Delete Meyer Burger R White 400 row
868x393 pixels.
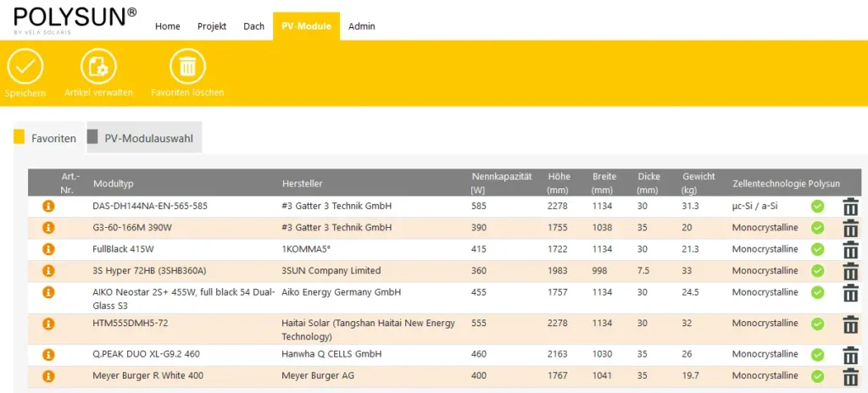pyautogui.click(x=850, y=376)
